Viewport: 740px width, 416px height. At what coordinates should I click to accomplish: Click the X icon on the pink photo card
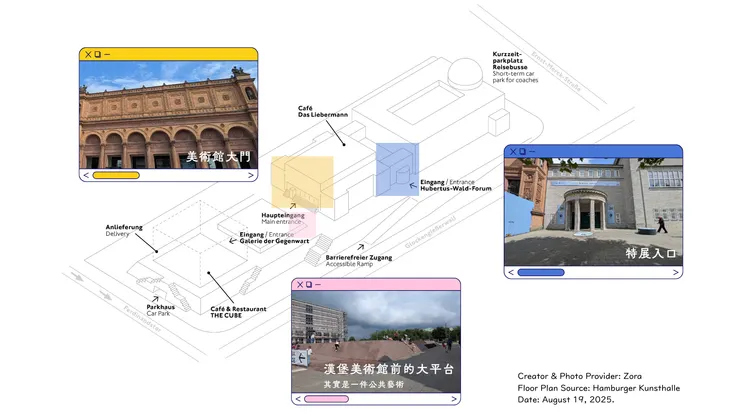(x=300, y=285)
